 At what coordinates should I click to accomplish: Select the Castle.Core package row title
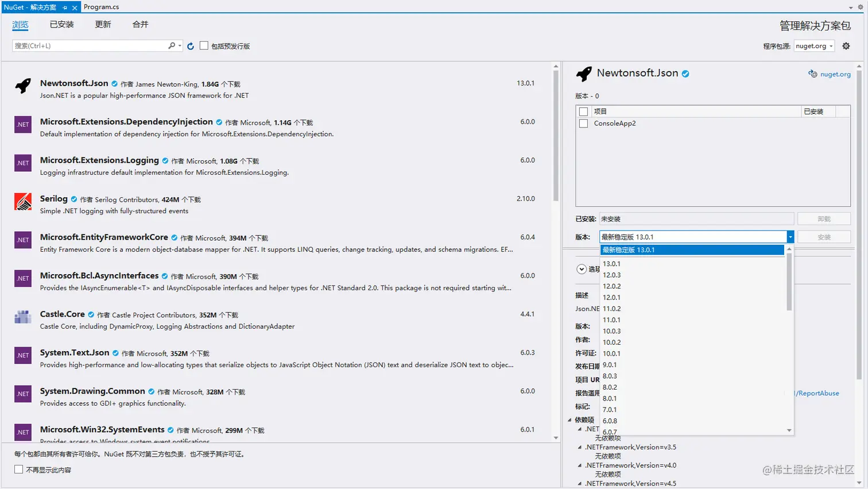point(63,314)
